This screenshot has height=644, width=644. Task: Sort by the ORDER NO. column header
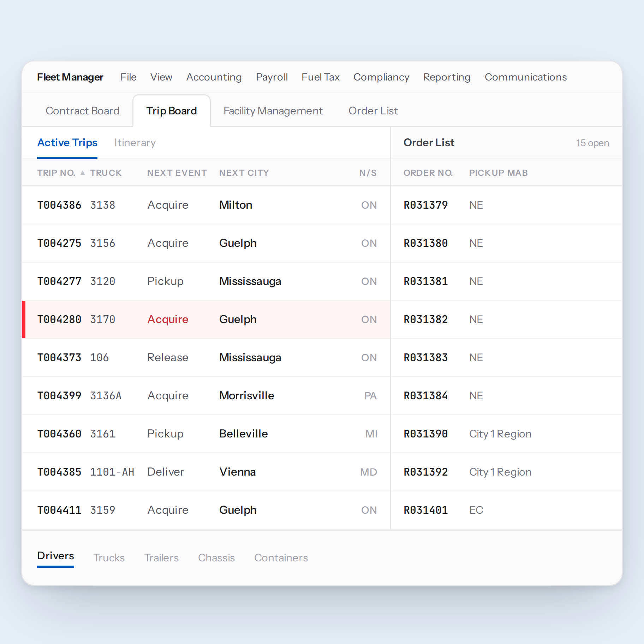(x=428, y=173)
